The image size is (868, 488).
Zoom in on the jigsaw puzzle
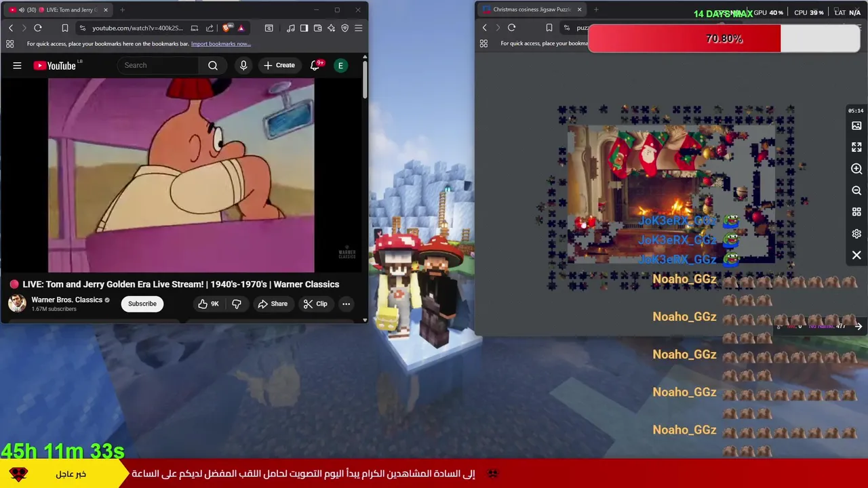tap(856, 169)
